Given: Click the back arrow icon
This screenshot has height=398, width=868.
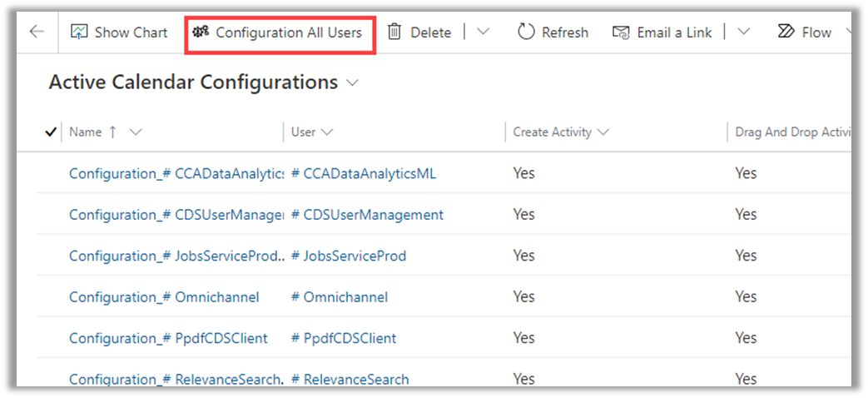Looking at the screenshot, I should coord(36,32).
